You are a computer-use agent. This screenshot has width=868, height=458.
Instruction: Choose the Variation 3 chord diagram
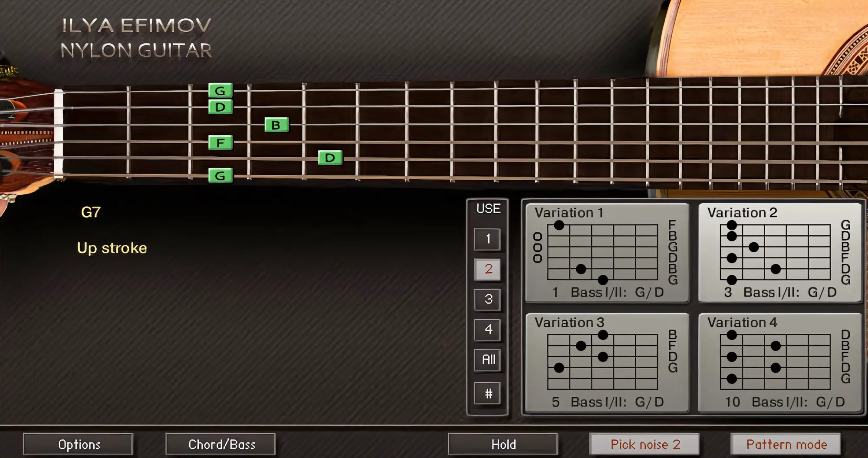(607, 362)
